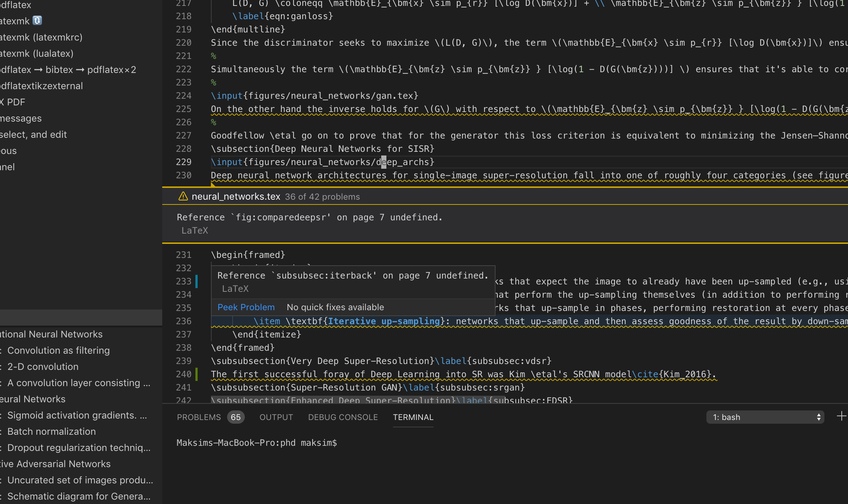848x504 pixels.
Task: Run the 'latexmk (lualatex)' recipe item
Action: 37,54
